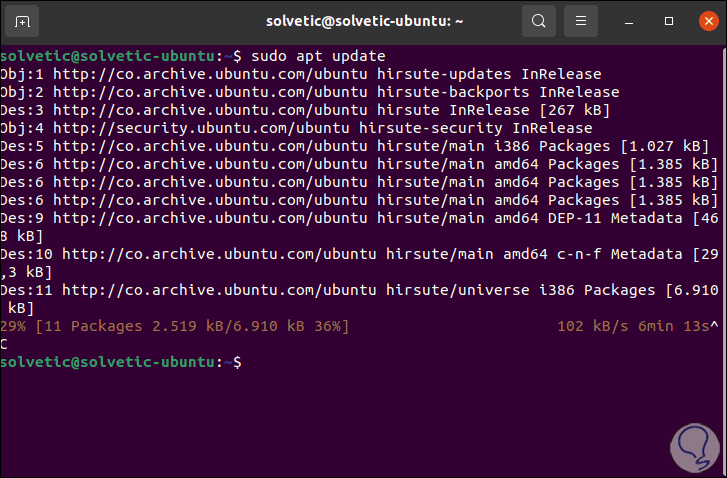Maximize the terminal window
This screenshot has height=478, width=727.
click(x=669, y=21)
